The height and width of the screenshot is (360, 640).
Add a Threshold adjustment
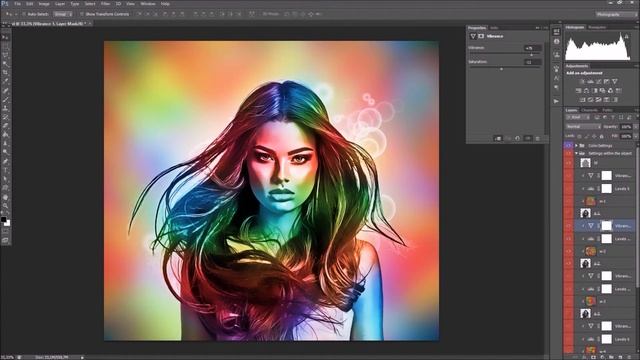tap(599, 100)
